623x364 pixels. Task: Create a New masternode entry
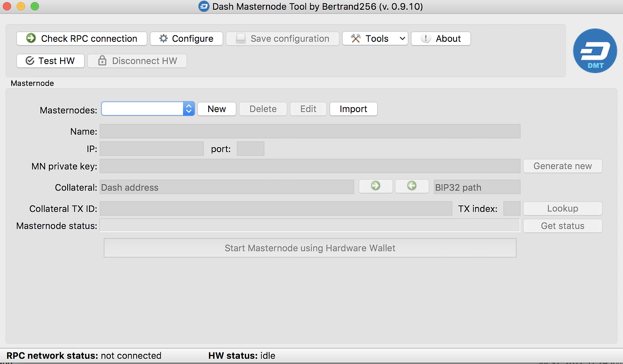(217, 109)
